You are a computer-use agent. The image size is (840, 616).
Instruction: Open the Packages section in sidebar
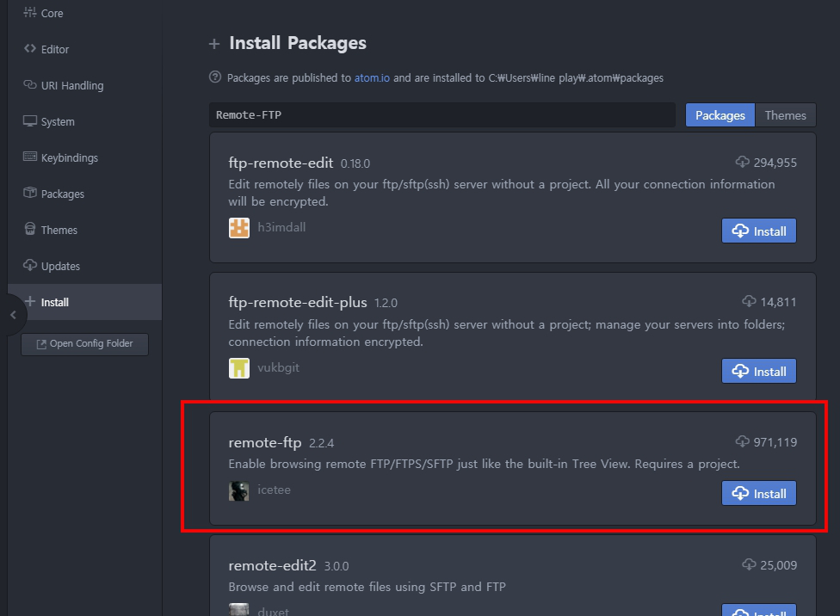coord(84,194)
